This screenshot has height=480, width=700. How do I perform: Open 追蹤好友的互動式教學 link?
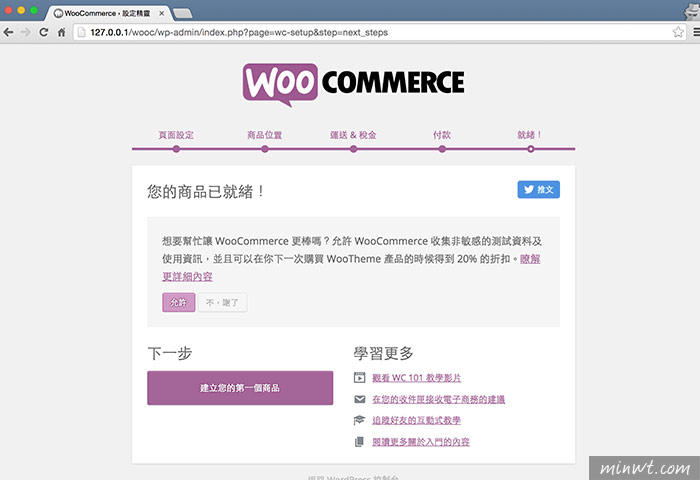click(417, 420)
